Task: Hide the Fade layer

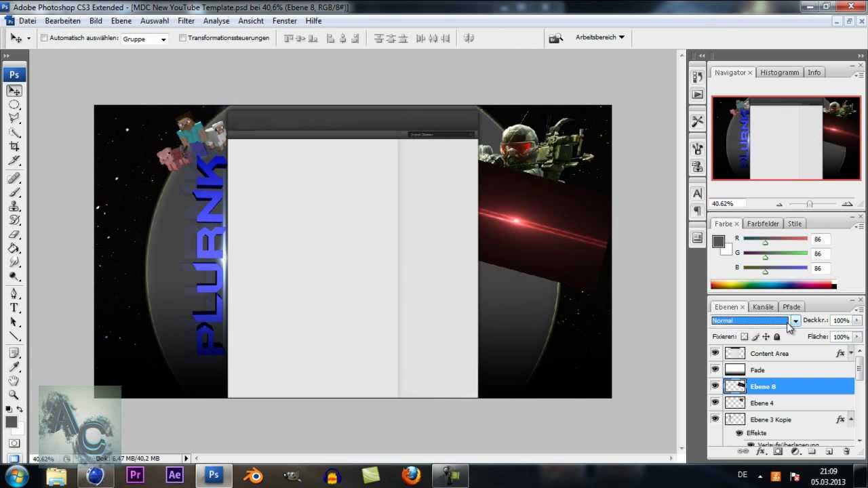Action: [x=715, y=369]
